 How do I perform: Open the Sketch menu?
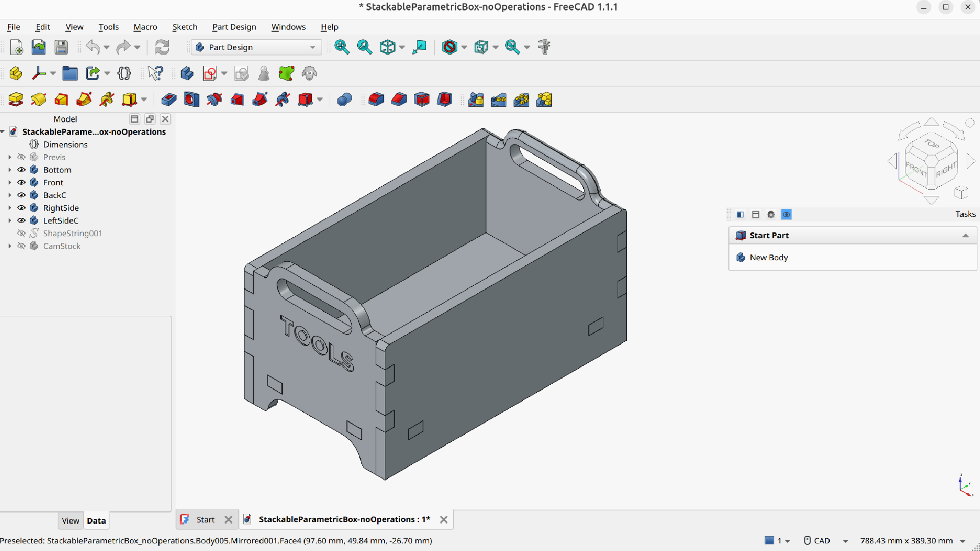point(185,27)
